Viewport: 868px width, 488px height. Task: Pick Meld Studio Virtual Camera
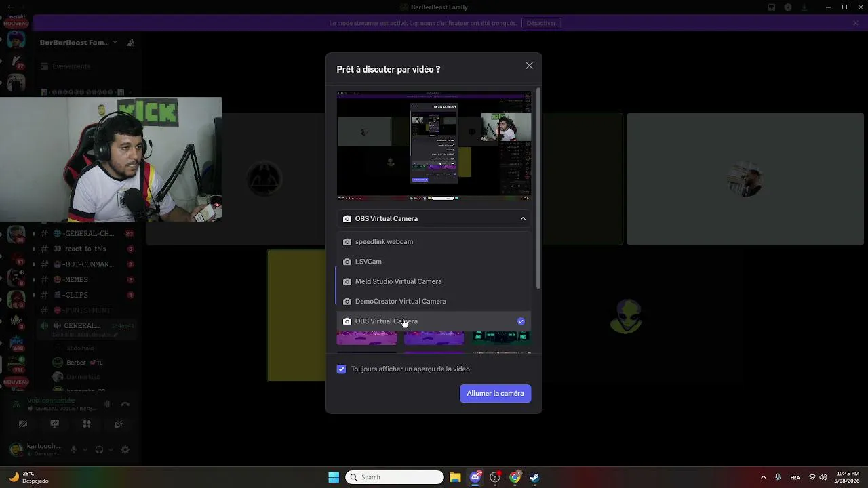tap(434, 281)
